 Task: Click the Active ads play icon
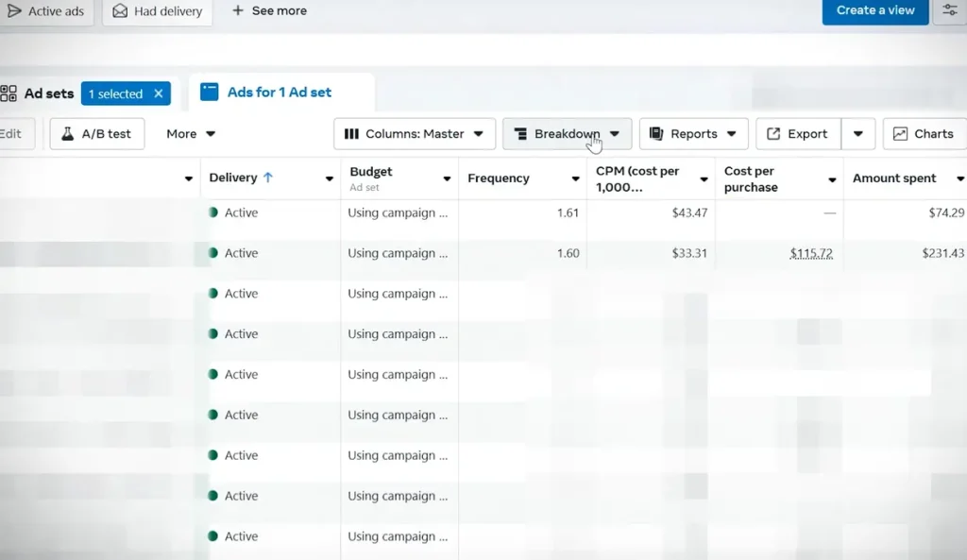[x=13, y=11]
